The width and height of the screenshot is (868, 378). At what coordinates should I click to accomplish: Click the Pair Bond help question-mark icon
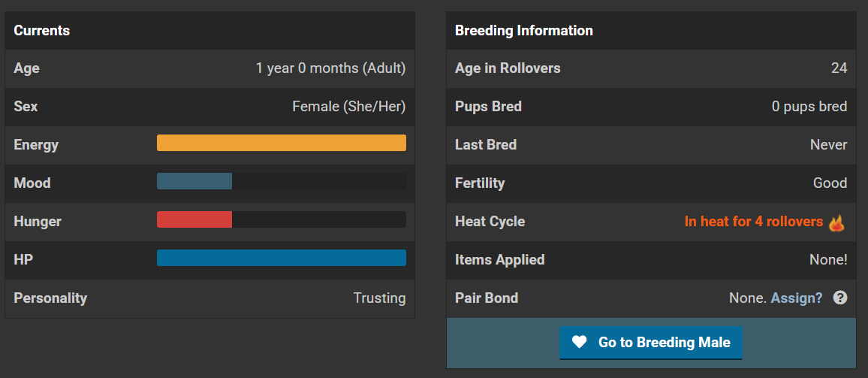[x=839, y=298]
